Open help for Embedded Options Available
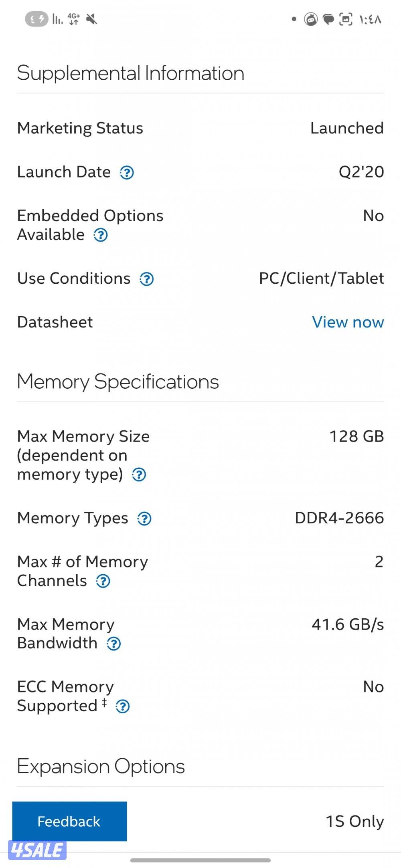The height and width of the screenshot is (868, 401). click(101, 236)
